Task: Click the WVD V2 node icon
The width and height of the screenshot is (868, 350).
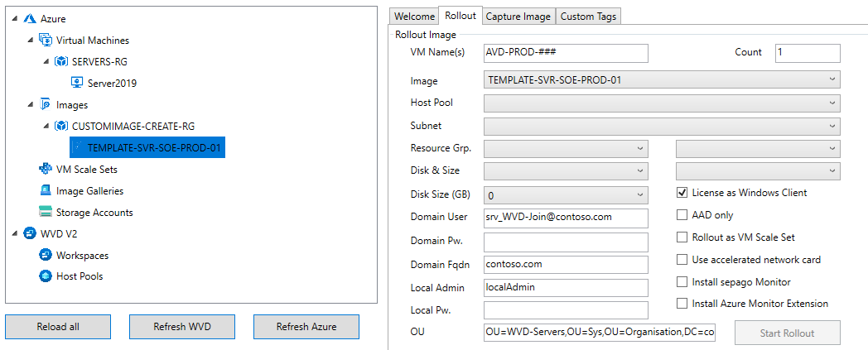Action: [x=30, y=234]
